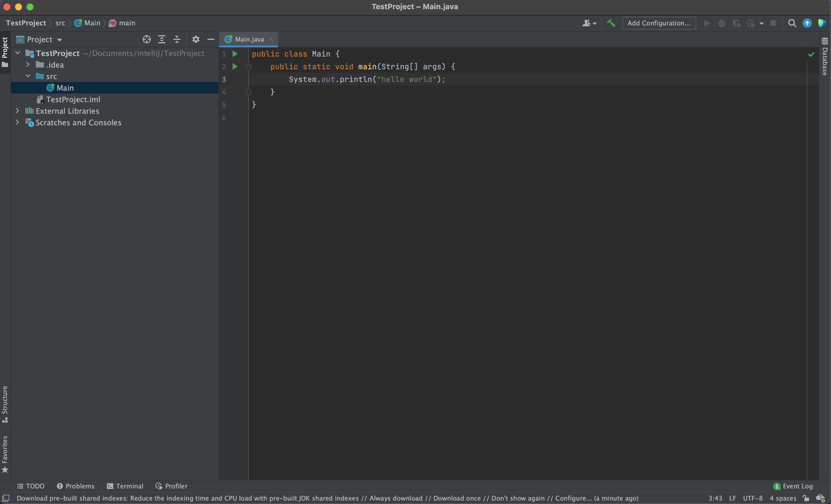Click src breadcrumb in navigation bar
Image resolution: width=831 pixels, height=504 pixels.
pos(60,23)
